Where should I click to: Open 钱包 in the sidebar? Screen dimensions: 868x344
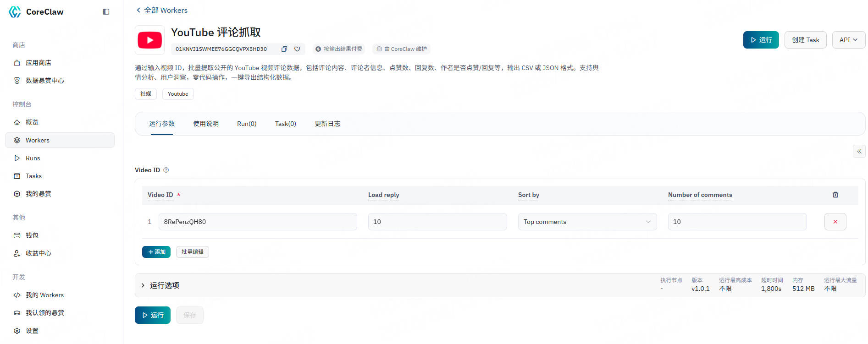pyautogui.click(x=32, y=235)
